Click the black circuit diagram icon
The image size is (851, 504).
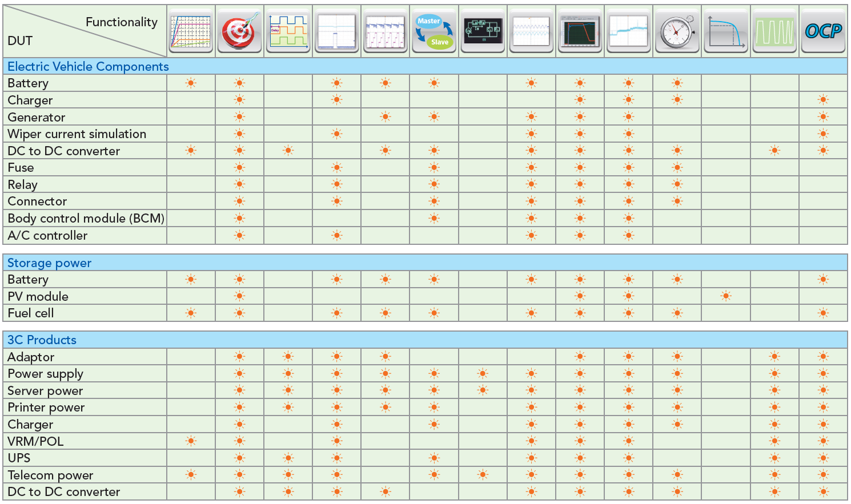(x=483, y=31)
